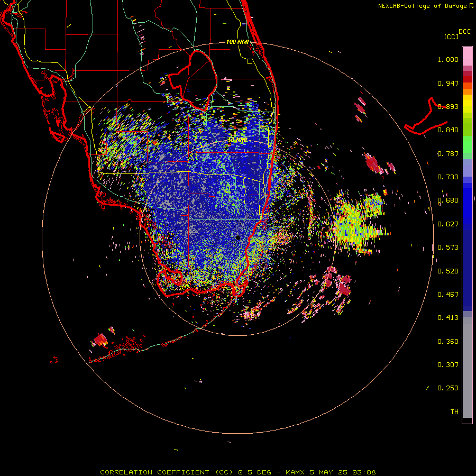Click the black radar site dot at map center
This screenshot has height=476, width=476.
pos(238,237)
